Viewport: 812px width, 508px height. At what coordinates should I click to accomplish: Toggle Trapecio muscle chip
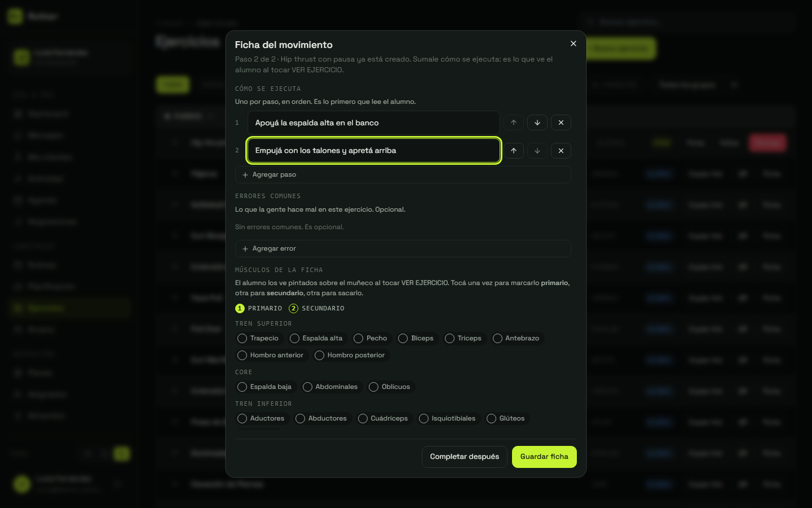coord(258,339)
